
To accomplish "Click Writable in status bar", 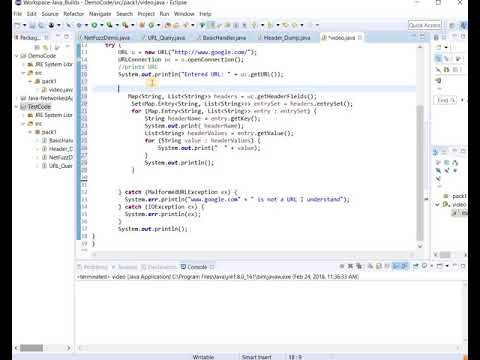I will [203, 357].
